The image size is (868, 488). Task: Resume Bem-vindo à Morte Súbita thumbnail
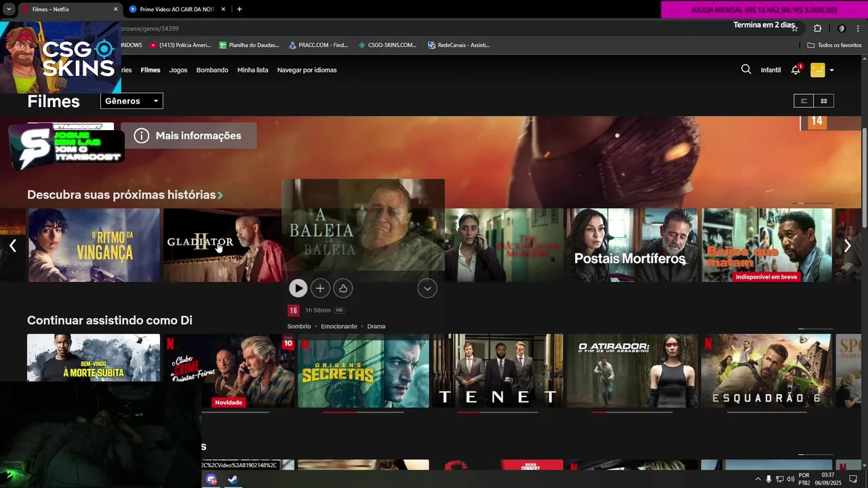[94, 358]
